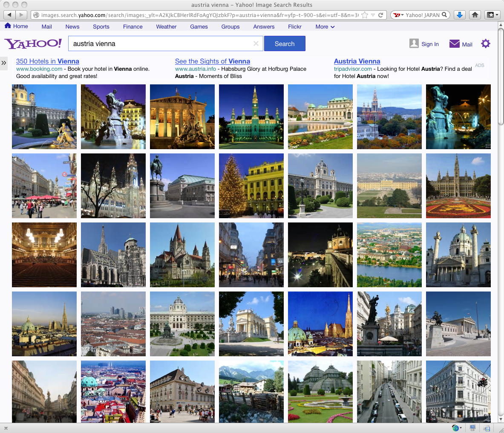Open the glass palm house garden thumbnail
Image resolution: width=504 pixels, height=433 pixels.
tap(320, 392)
